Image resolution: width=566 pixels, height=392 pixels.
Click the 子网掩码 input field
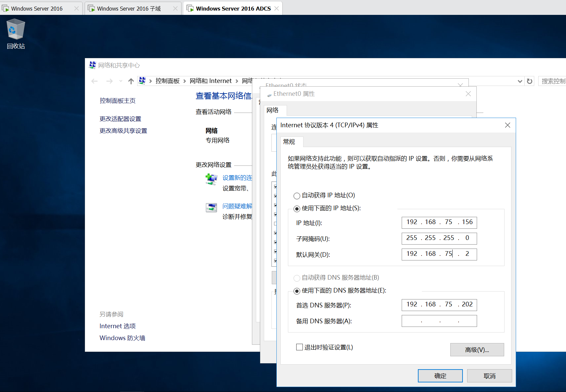point(439,238)
